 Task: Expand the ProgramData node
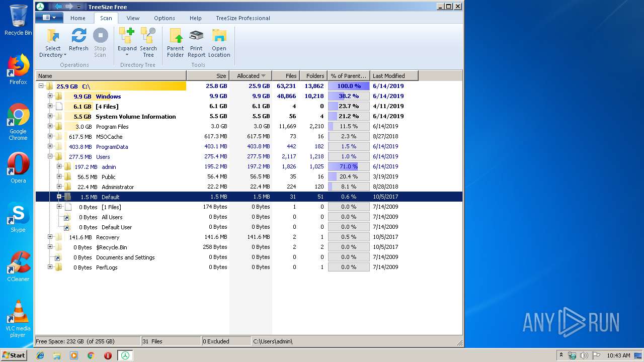(50, 146)
